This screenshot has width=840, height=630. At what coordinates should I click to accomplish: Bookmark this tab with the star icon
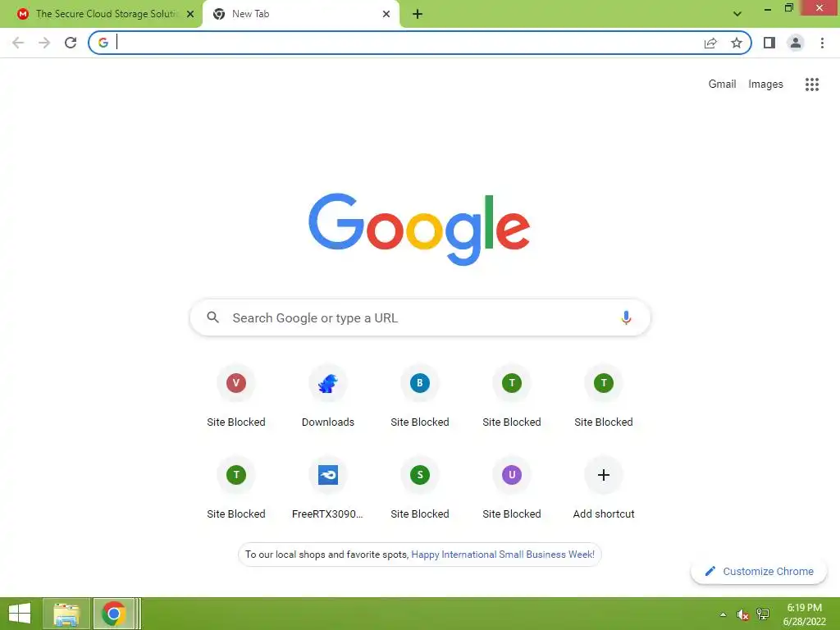pos(737,43)
